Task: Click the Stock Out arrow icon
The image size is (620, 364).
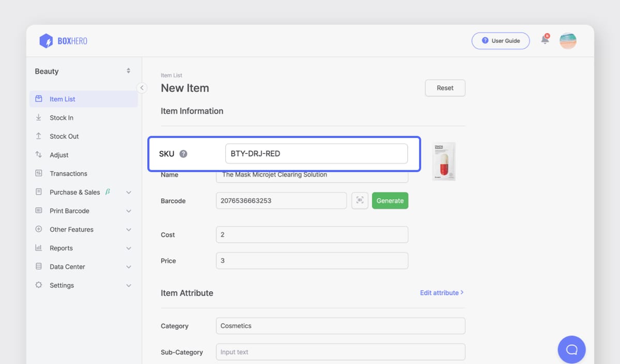Action: (39, 136)
